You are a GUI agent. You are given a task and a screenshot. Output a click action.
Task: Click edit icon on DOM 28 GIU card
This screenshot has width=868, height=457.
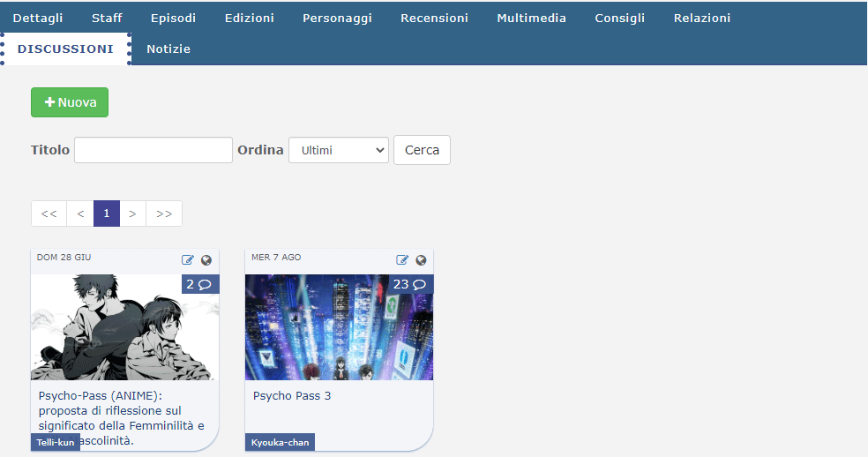(188, 259)
